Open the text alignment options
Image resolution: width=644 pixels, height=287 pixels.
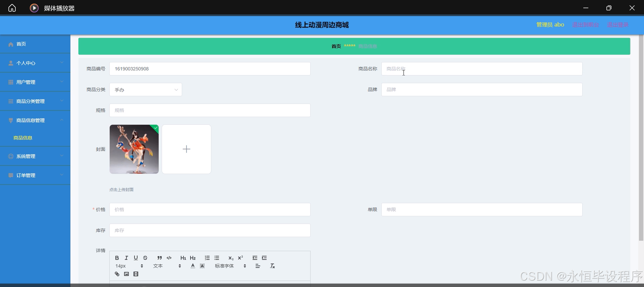coord(258,266)
